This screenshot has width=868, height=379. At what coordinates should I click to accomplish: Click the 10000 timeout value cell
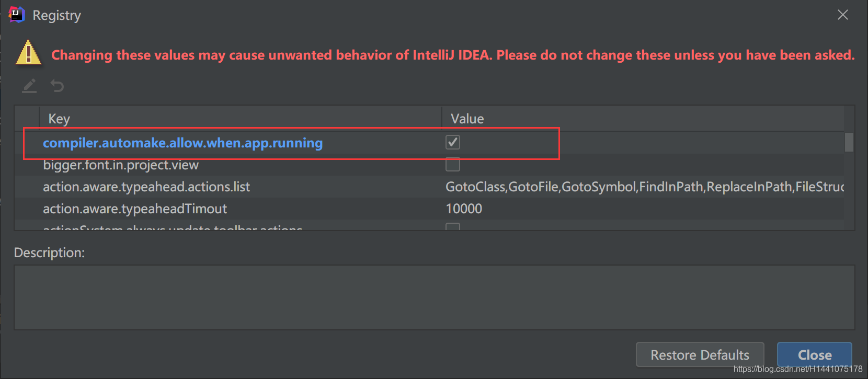click(464, 209)
